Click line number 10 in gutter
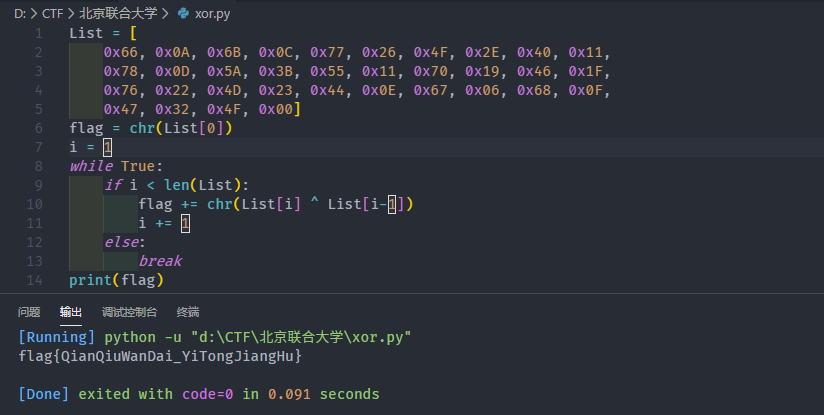This screenshot has width=824, height=415. [x=34, y=204]
